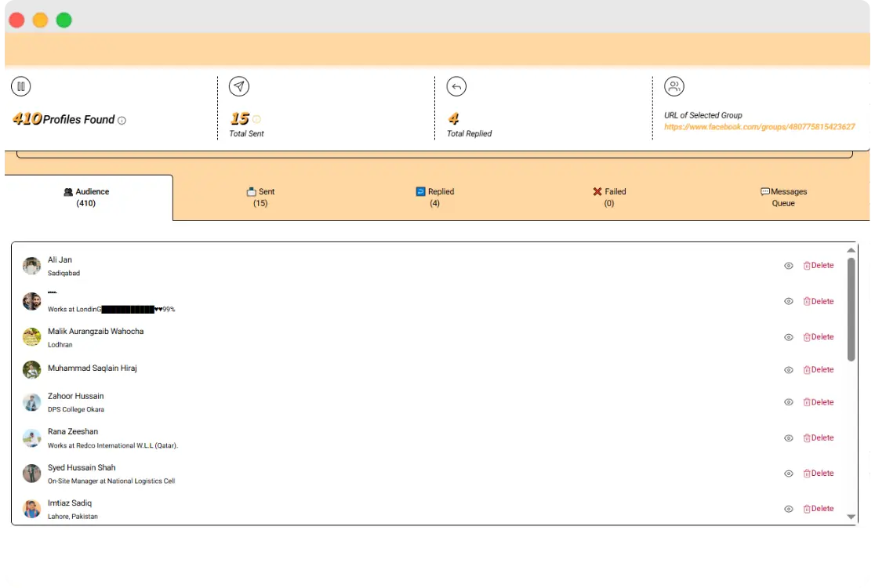Click Muhammad Saqlain Hiraj's avatar
This screenshot has height=588, width=875.
point(32,370)
